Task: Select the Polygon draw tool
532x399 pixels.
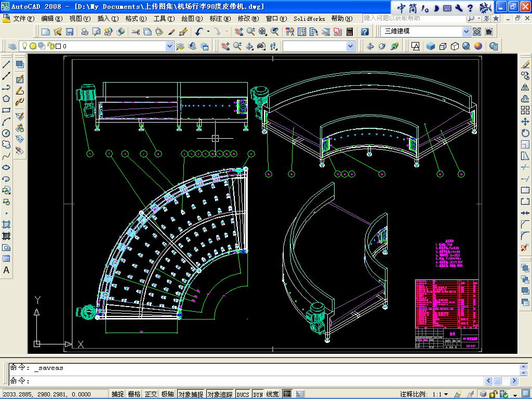Action: [x=6, y=99]
